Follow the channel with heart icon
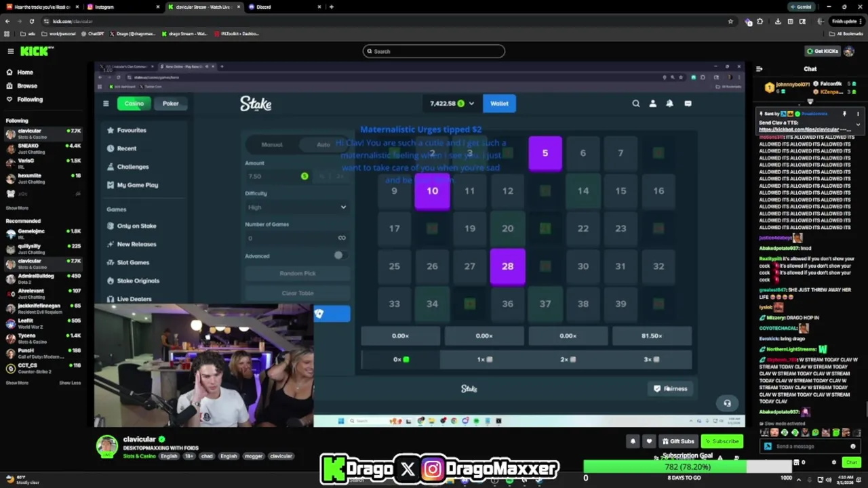The height and width of the screenshot is (488, 868). pyautogui.click(x=649, y=441)
